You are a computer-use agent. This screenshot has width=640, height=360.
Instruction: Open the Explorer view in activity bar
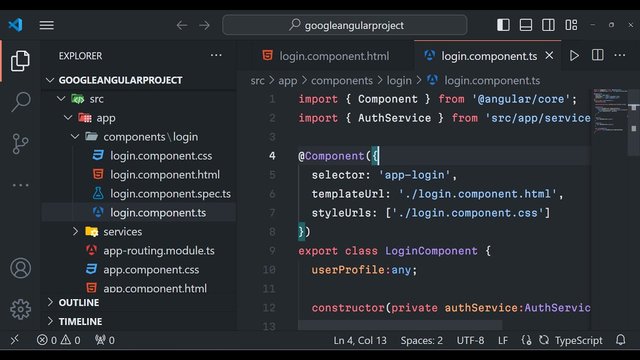pos(20,61)
